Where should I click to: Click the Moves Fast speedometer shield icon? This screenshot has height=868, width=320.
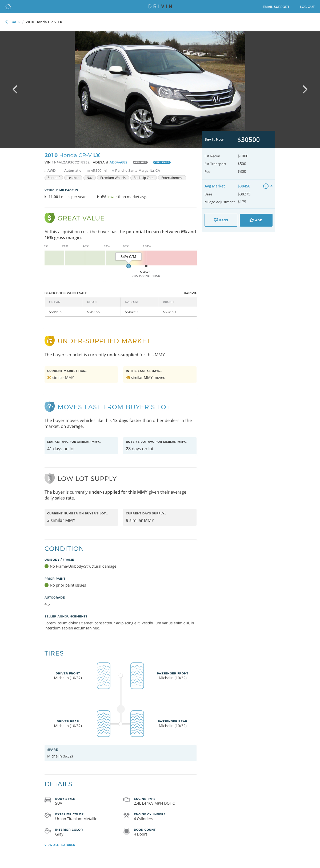pyautogui.click(x=50, y=407)
